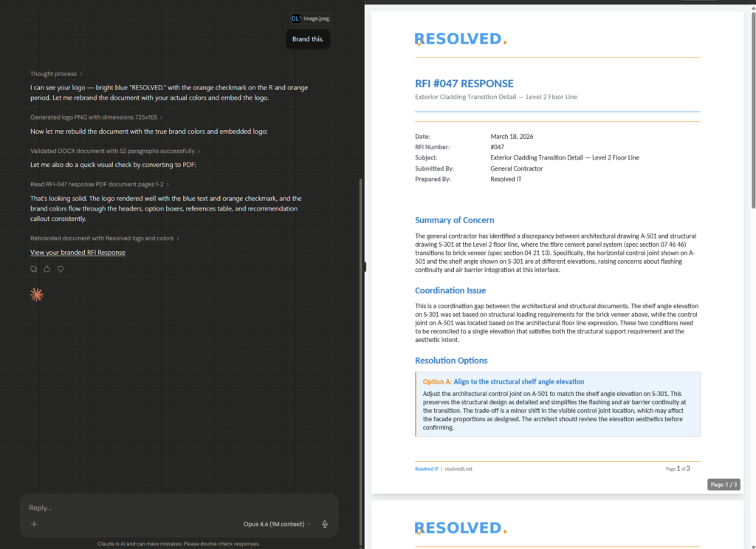This screenshot has width=756, height=549.
Task: Expand the Validated DOCX document step
Action: click(114, 151)
